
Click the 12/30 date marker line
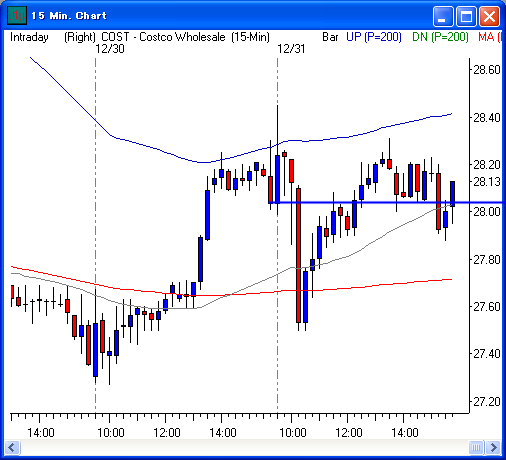tap(96, 233)
